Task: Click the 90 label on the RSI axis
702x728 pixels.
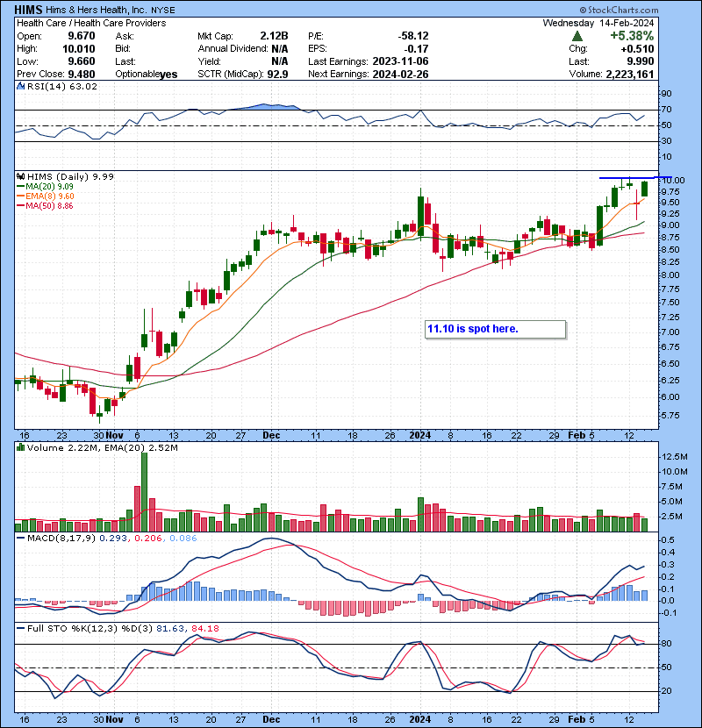Action: pos(667,94)
